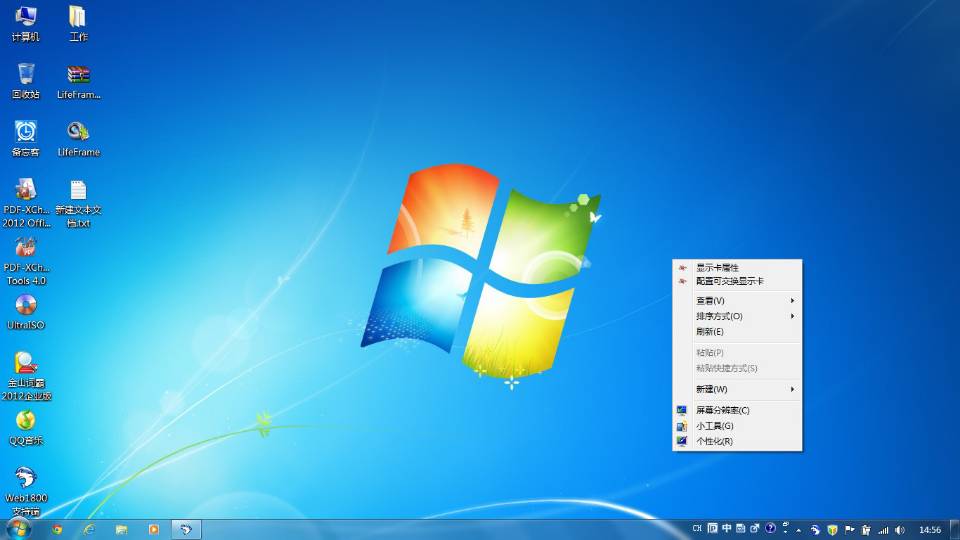
Task: Click the Web1800 dolphin desktop icon
Action: pyautogui.click(x=26, y=479)
